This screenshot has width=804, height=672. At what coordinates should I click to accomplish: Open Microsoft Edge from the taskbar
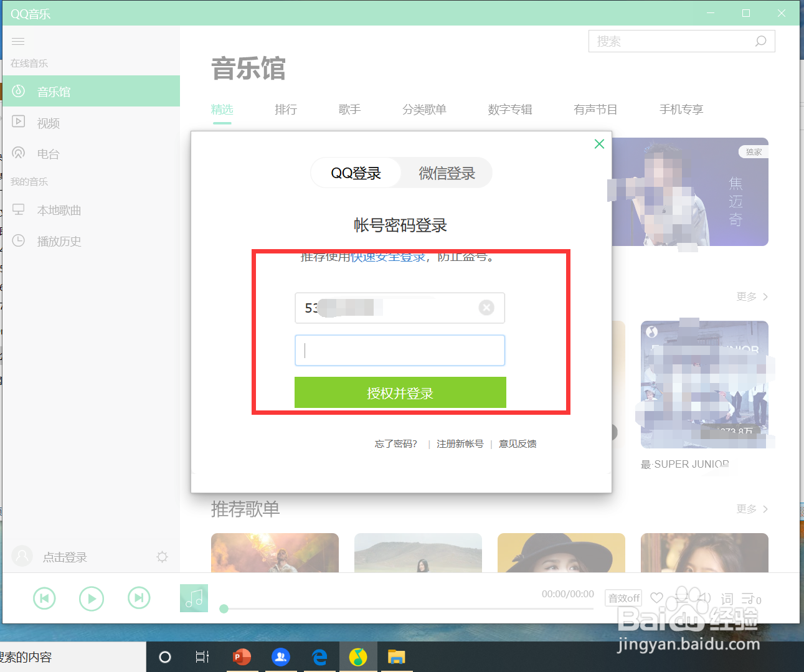coord(319,657)
